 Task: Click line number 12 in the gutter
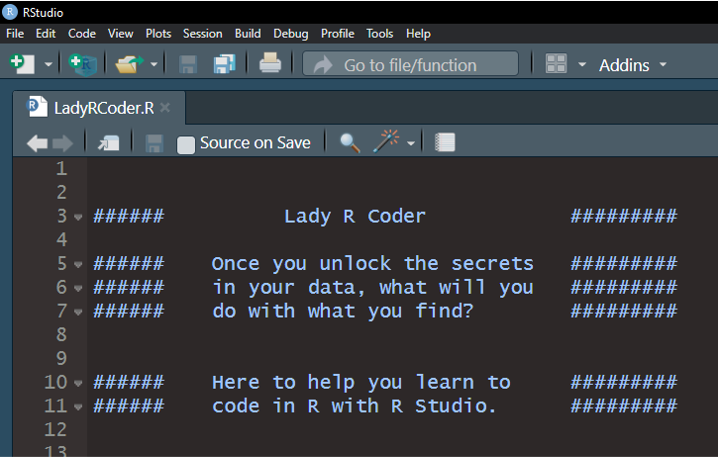[56, 430]
